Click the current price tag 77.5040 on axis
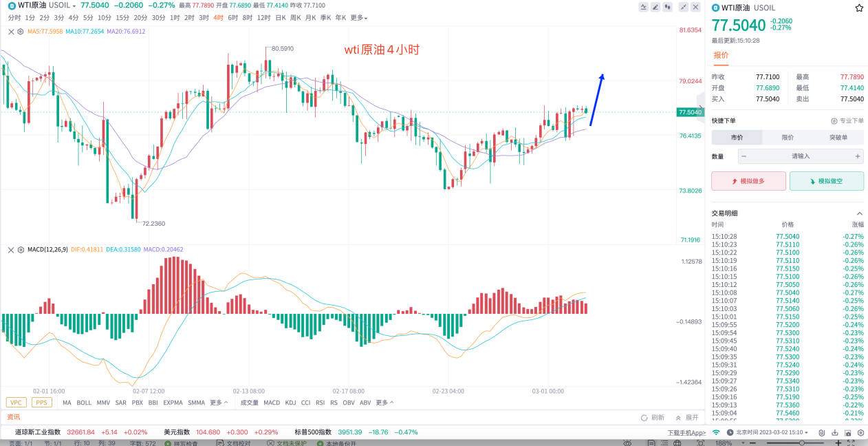Image resolution: width=868 pixels, height=446 pixels. click(x=690, y=112)
